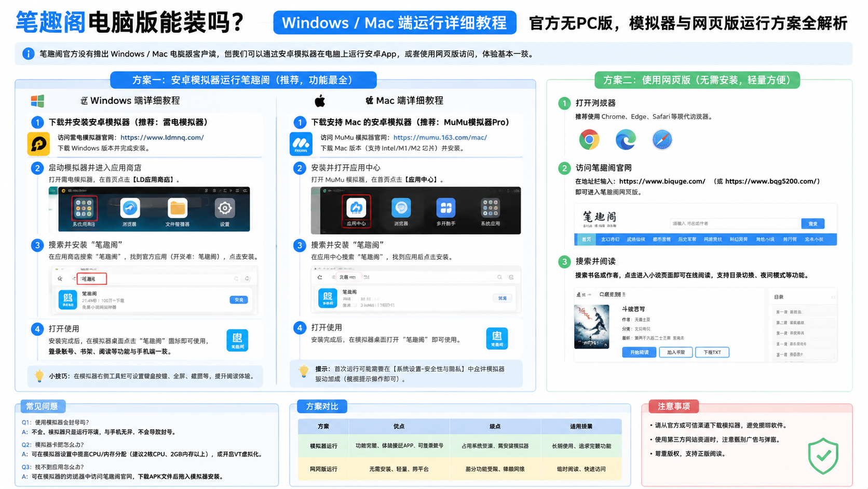Click 笔趣阁 app icon in Windows store result
This screenshot has width=868, height=489.
point(68,299)
